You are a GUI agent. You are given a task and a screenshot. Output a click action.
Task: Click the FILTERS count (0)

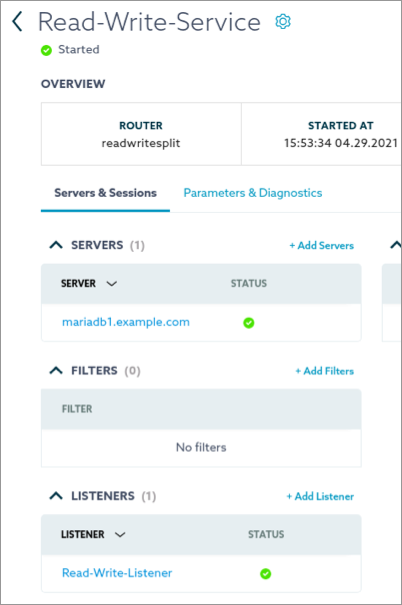coord(132,371)
